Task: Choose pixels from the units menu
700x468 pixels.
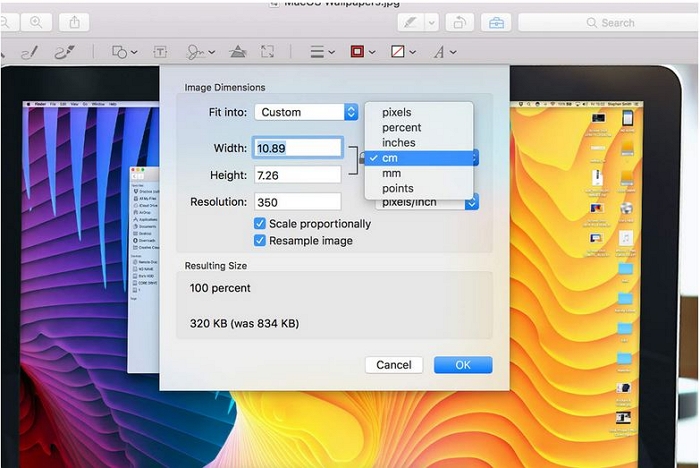Action: click(397, 113)
